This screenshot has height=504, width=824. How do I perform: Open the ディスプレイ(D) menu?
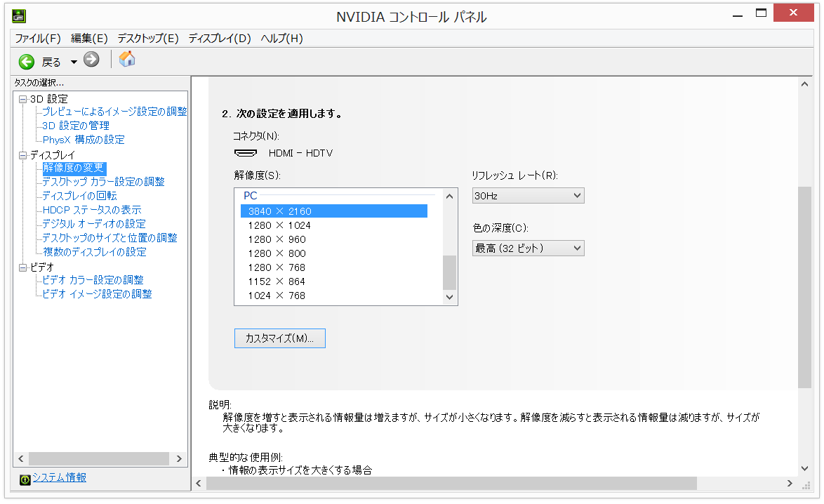coord(220,39)
